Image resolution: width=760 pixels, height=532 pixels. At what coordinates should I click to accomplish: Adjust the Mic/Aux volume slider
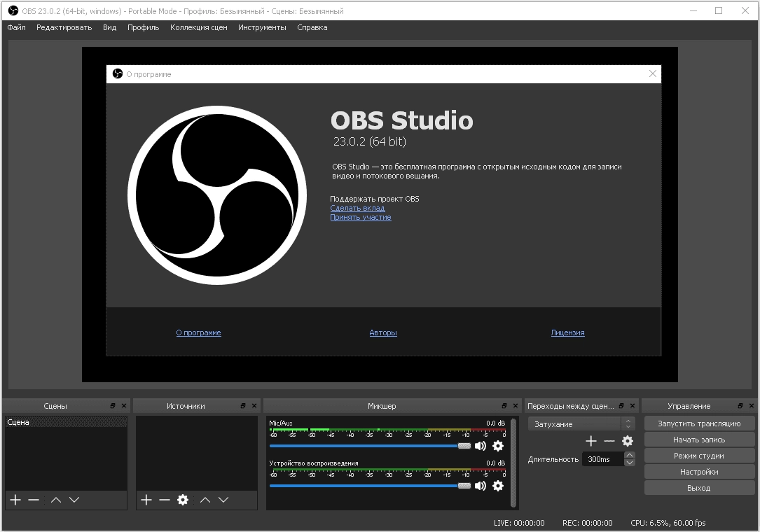(370, 446)
